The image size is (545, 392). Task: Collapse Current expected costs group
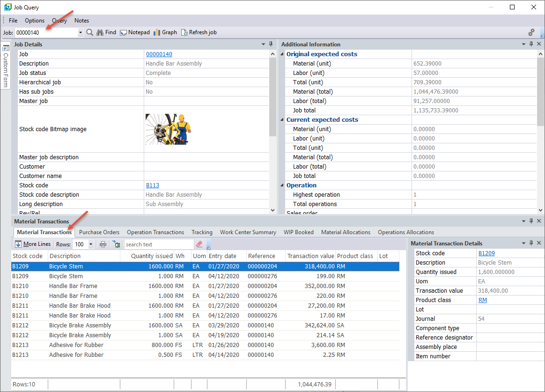pos(282,119)
